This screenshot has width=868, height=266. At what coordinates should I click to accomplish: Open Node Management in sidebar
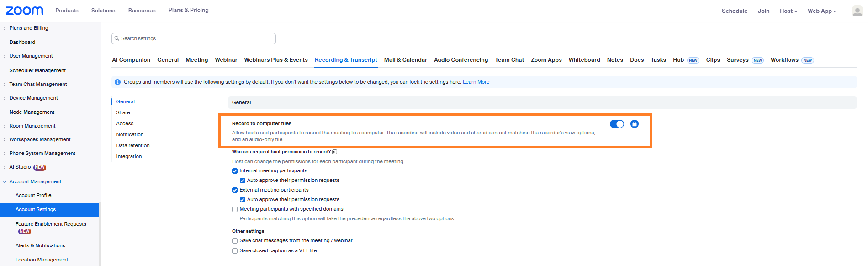32,112
